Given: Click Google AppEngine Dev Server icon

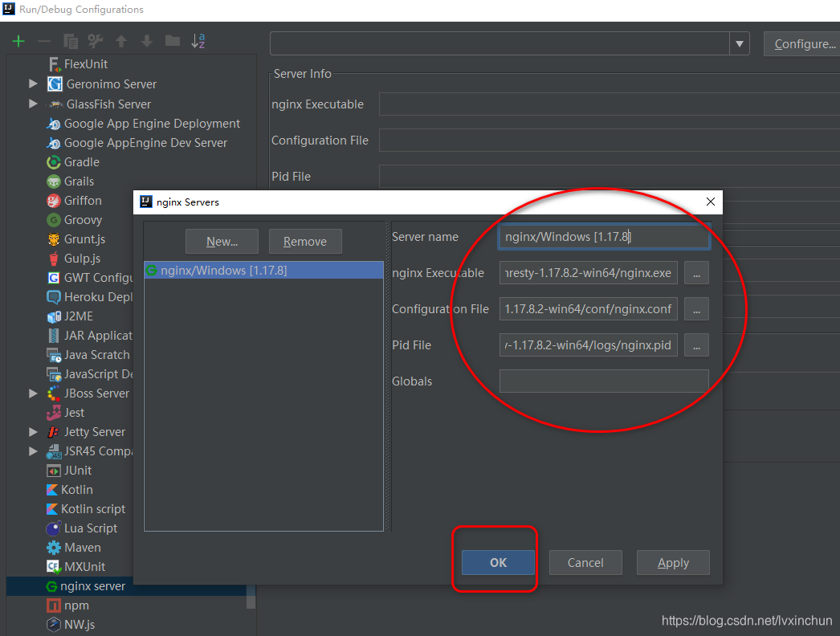Looking at the screenshot, I should click(x=54, y=143).
